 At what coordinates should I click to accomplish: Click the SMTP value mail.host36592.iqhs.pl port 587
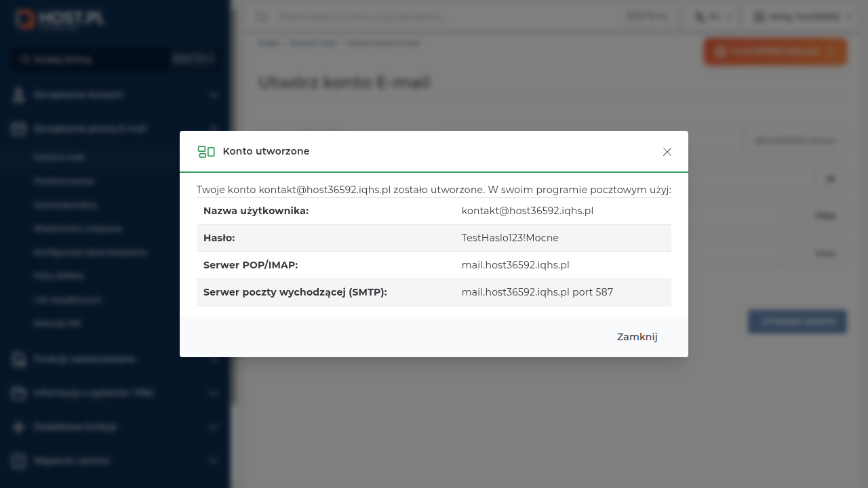[537, 292]
